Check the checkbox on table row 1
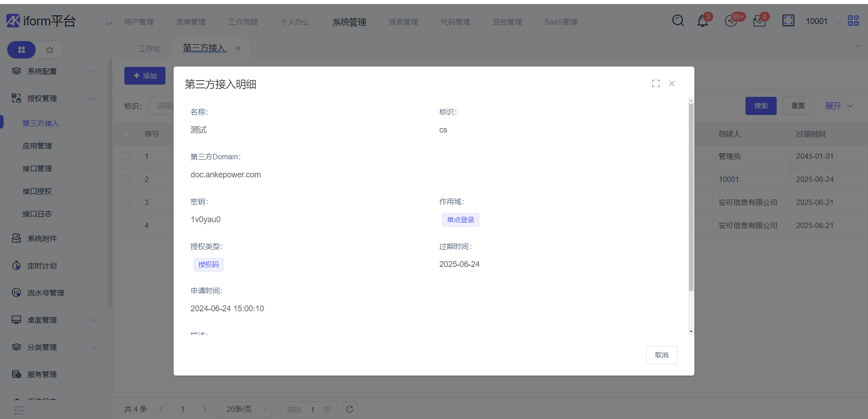This screenshot has width=868, height=419. tap(126, 156)
